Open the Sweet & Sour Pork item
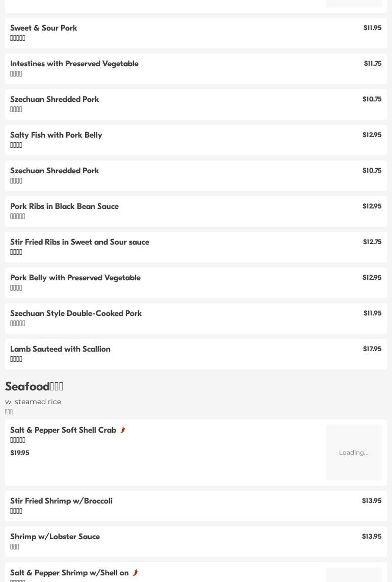Image resolution: width=392 pixels, height=582 pixels. 44,28
